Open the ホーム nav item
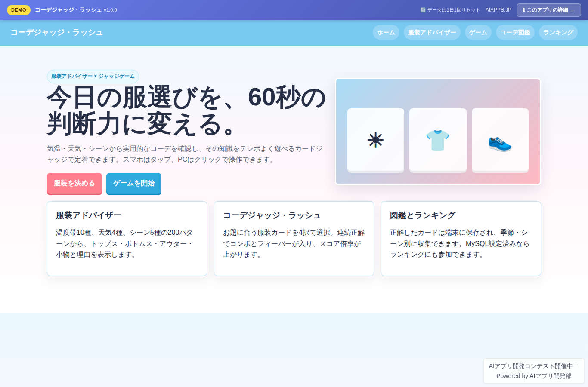Image resolution: width=588 pixels, height=387 pixels. coord(386,32)
